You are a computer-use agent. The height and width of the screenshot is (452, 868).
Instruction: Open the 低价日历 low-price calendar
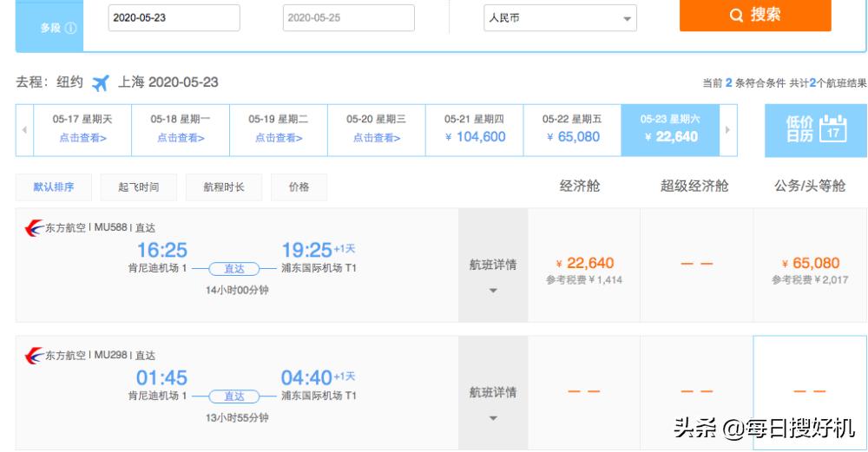click(x=815, y=130)
